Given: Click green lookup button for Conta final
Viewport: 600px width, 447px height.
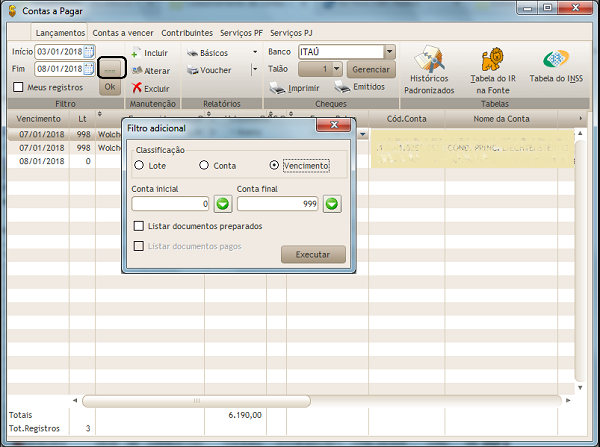Looking at the screenshot, I should coord(332,204).
